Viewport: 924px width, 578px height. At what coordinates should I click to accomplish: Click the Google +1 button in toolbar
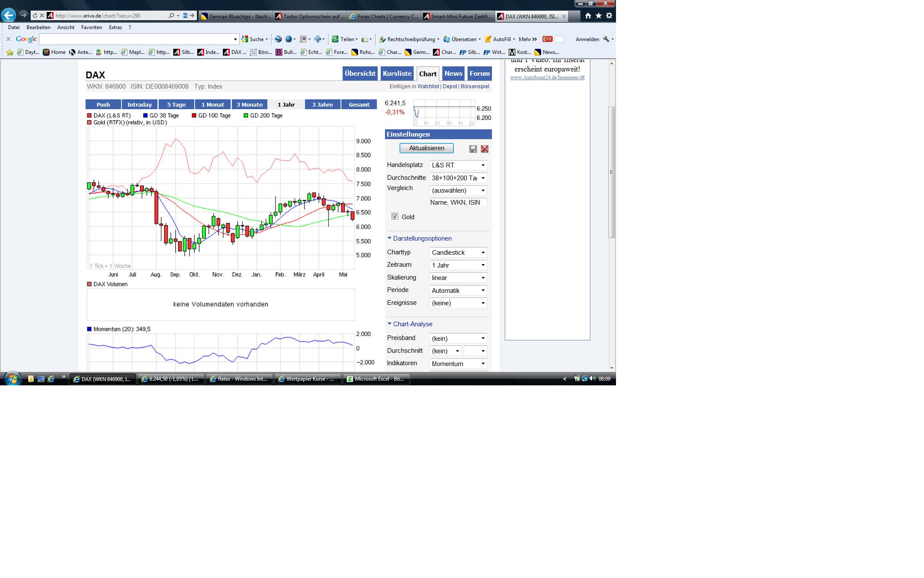click(547, 39)
